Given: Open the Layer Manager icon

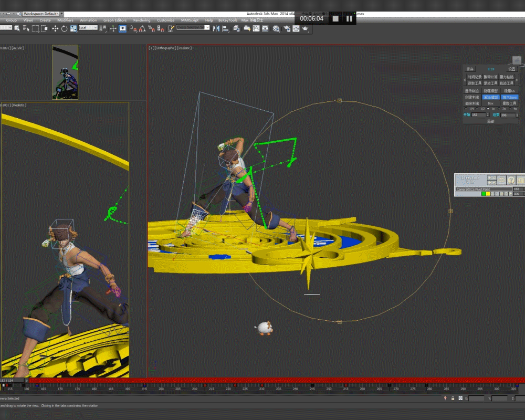Looking at the screenshot, I should pos(237,28).
